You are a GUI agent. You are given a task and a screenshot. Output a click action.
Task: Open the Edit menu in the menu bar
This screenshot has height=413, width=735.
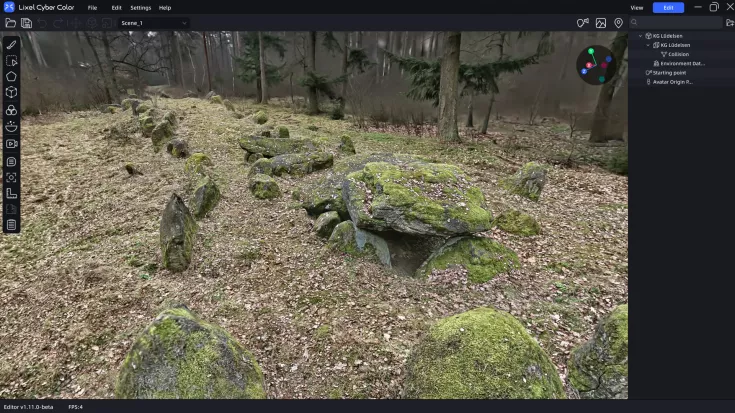116,8
